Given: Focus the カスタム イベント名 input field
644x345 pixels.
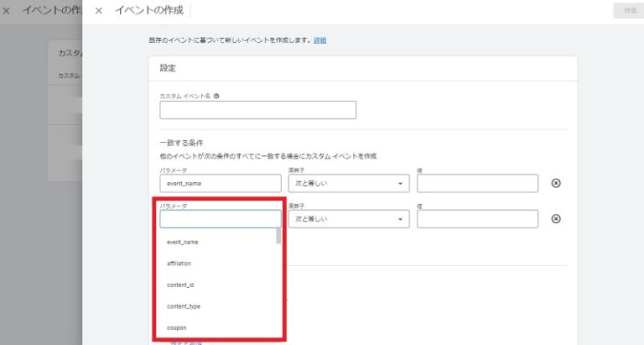Looking at the screenshot, I should pyautogui.click(x=257, y=110).
